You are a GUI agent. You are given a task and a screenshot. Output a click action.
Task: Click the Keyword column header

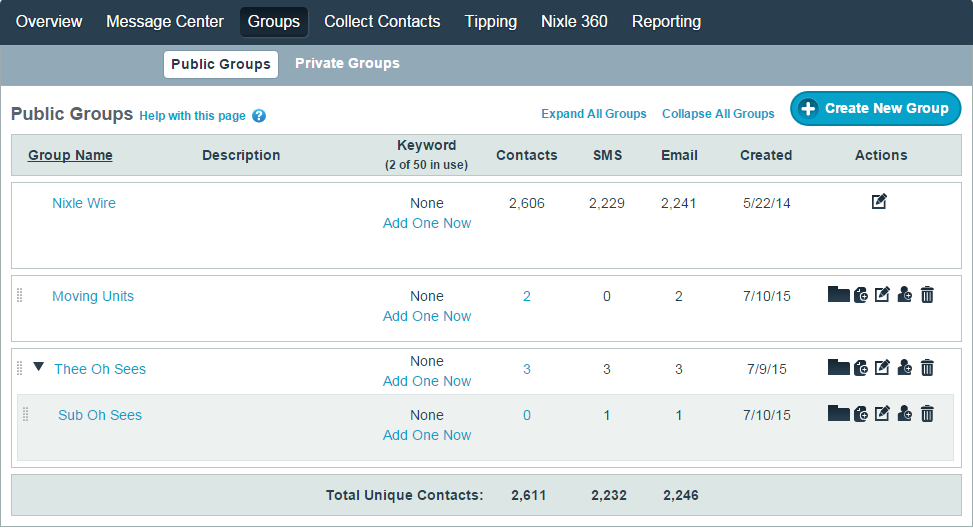point(426,154)
